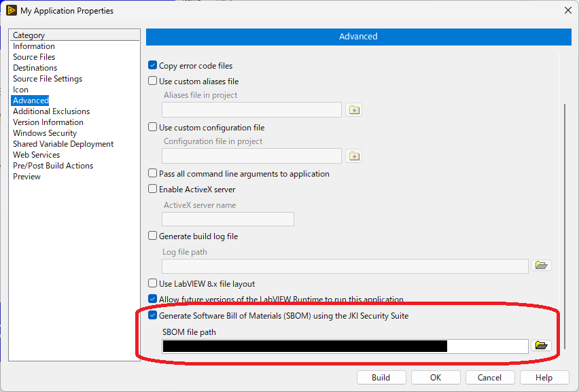Check Pass all command line arguments option
Screen dimensions: 579x392
(152, 173)
